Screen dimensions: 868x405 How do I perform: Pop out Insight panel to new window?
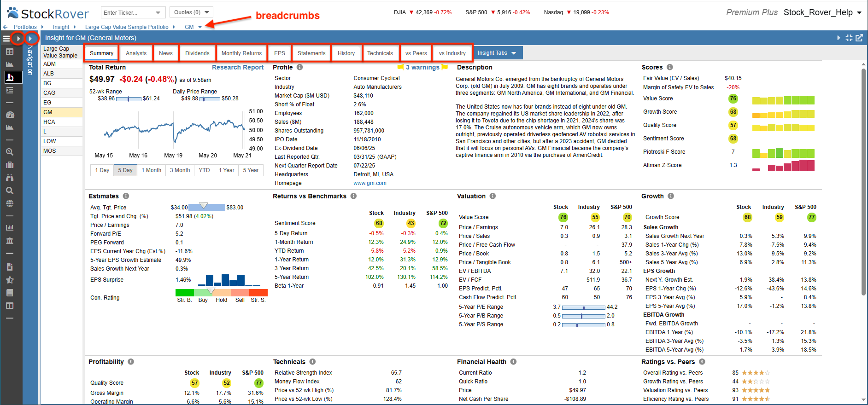[x=859, y=38]
